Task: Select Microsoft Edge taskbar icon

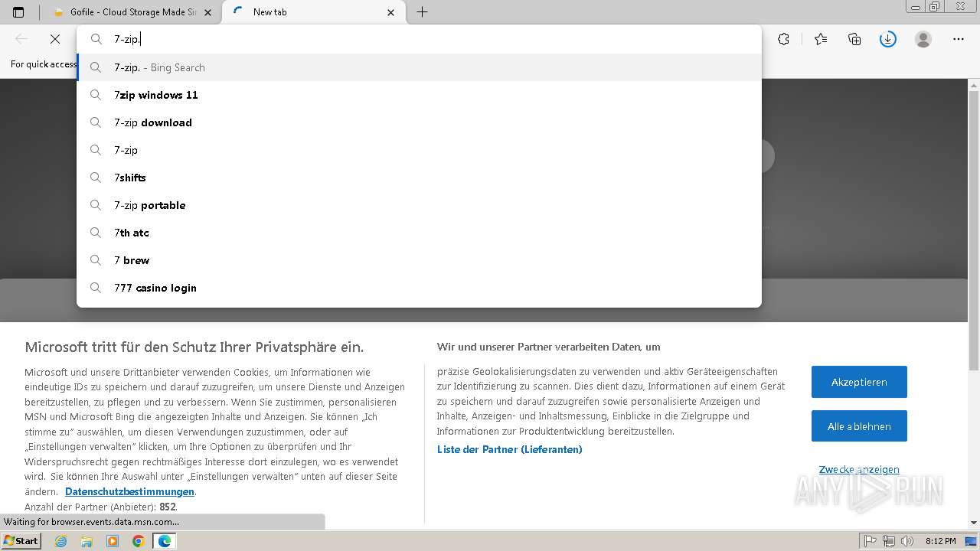Action: pyautogui.click(x=165, y=541)
